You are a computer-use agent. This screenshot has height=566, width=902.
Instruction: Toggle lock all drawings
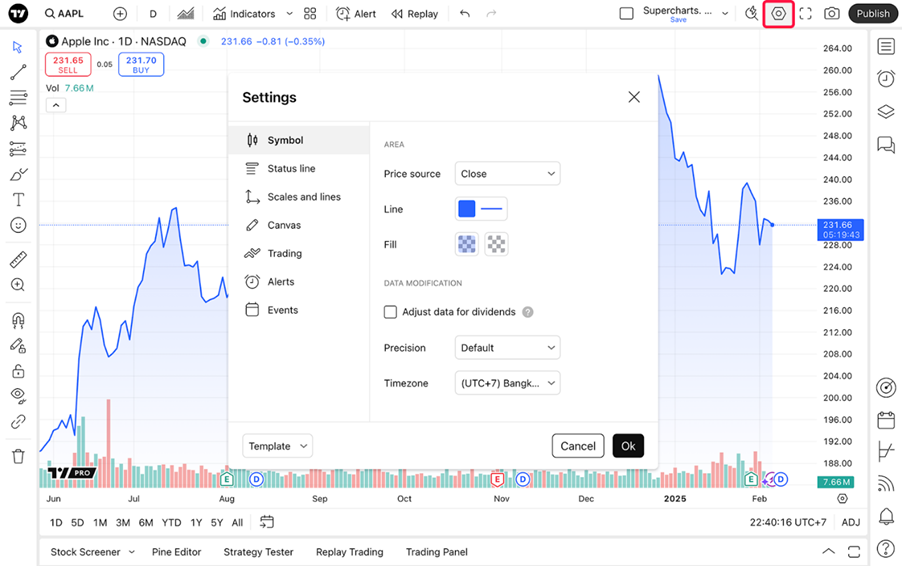tap(18, 371)
